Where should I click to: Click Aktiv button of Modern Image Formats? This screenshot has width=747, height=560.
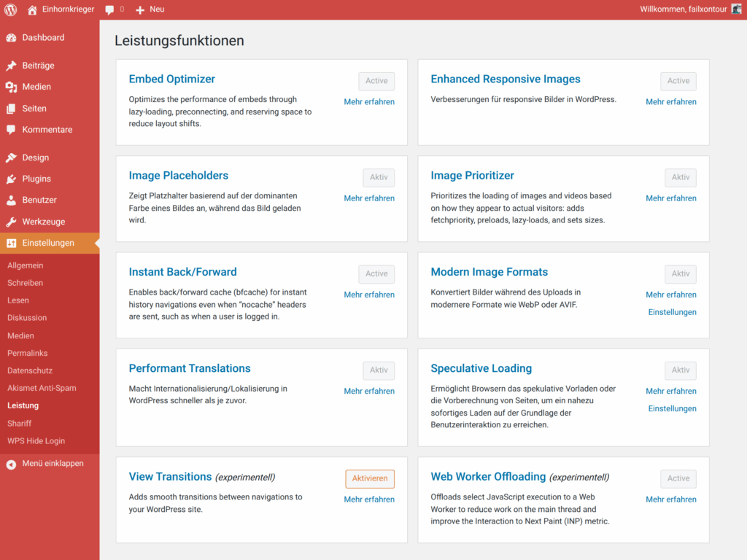681,274
